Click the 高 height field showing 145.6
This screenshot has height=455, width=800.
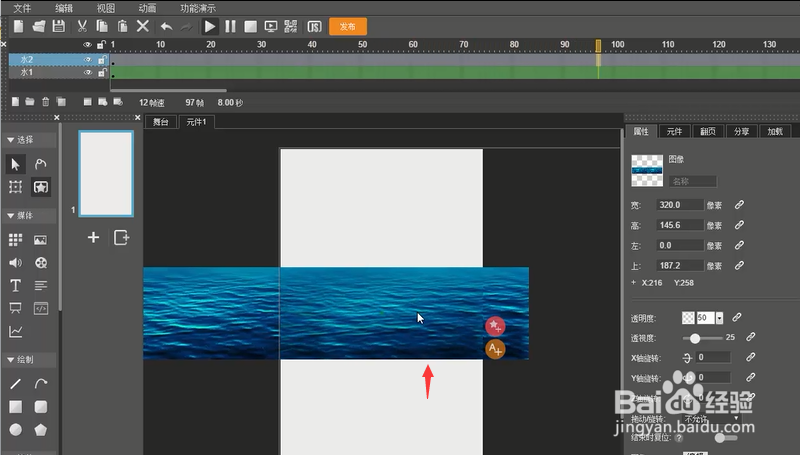click(x=680, y=225)
